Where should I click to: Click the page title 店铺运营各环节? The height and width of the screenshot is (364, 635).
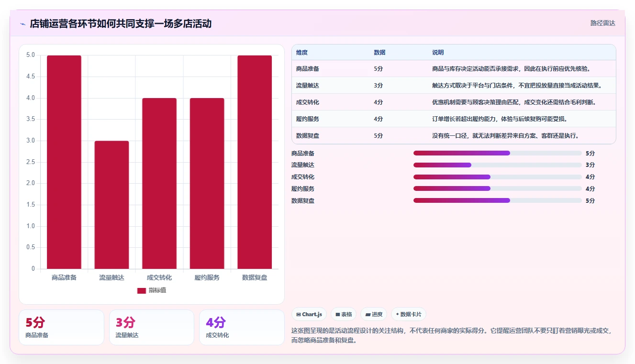[x=121, y=24]
